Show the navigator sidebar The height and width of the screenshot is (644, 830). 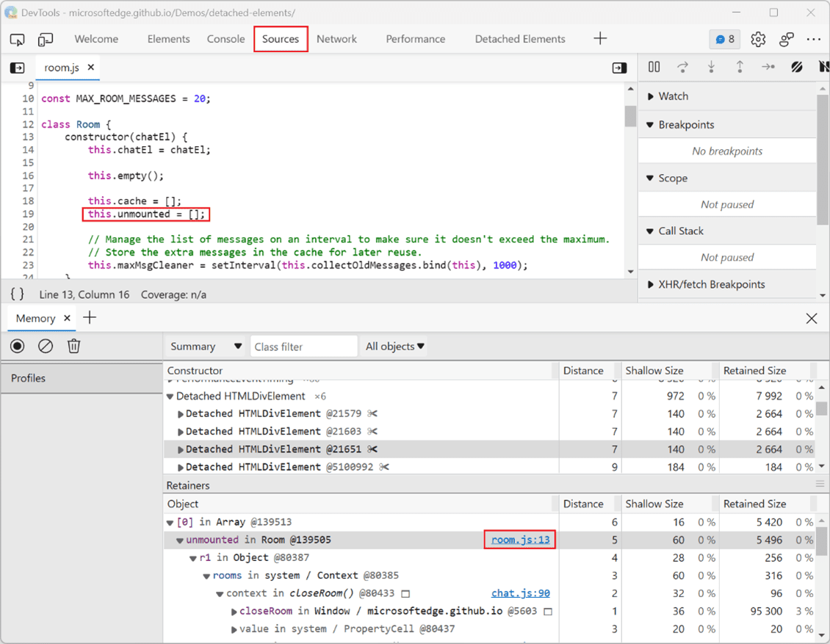(x=18, y=68)
